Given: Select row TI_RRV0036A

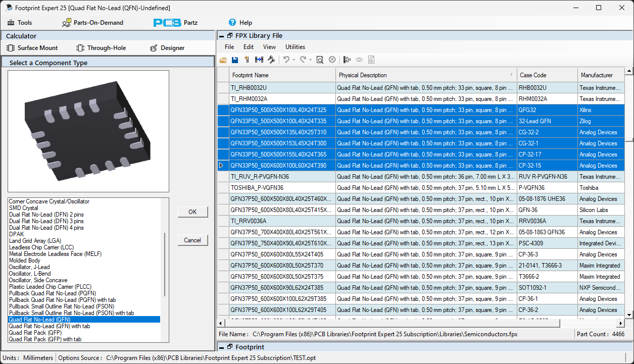Looking at the screenshot, I should point(421,221).
